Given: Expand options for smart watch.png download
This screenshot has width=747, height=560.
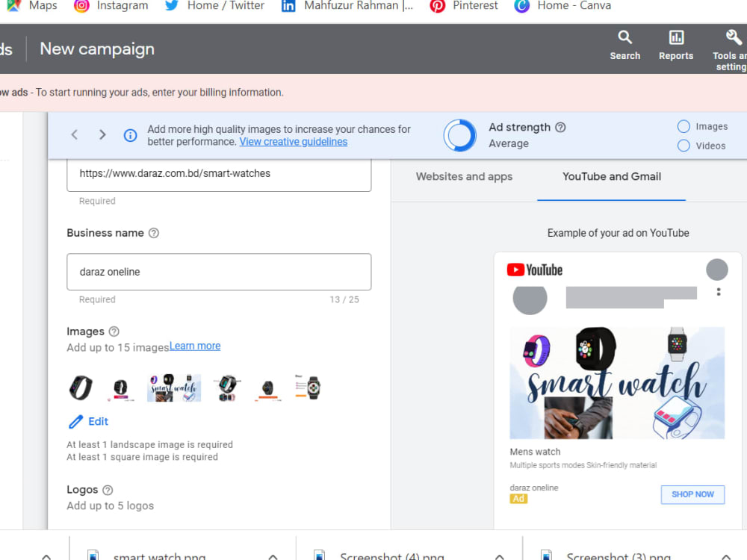Looking at the screenshot, I should pos(273,556).
